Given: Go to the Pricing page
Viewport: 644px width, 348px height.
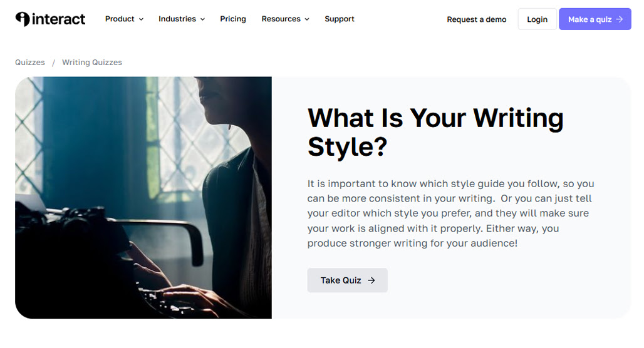Looking at the screenshot, I should pos(233,19).
